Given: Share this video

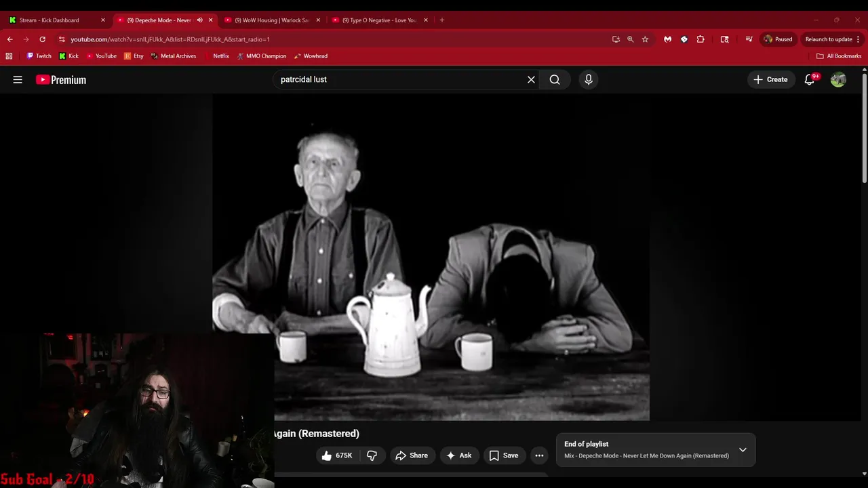Looking at the screenshot, I should [412, 455].
